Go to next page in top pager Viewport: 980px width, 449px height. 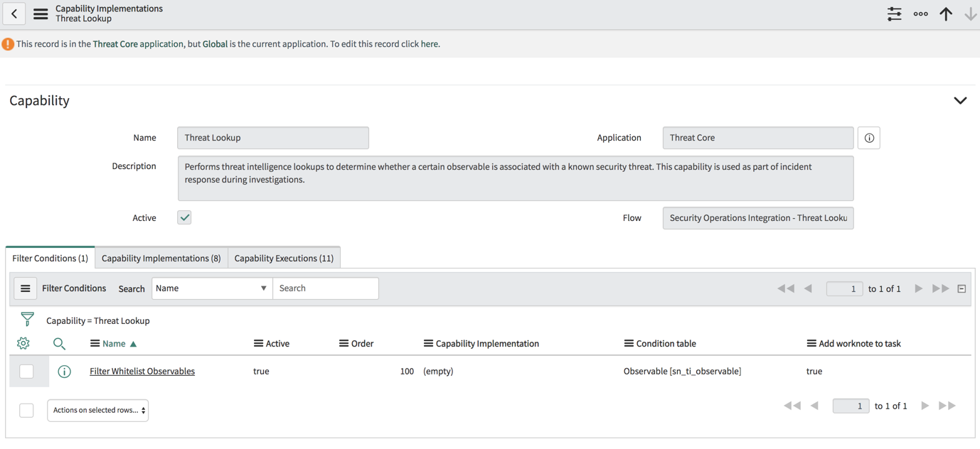point(919,288)
